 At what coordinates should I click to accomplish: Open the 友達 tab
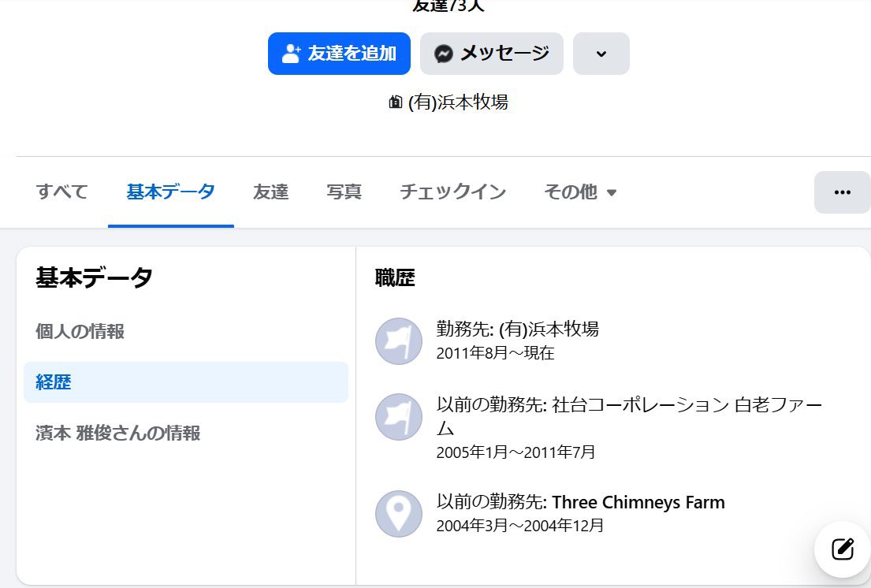click(270, 192)
